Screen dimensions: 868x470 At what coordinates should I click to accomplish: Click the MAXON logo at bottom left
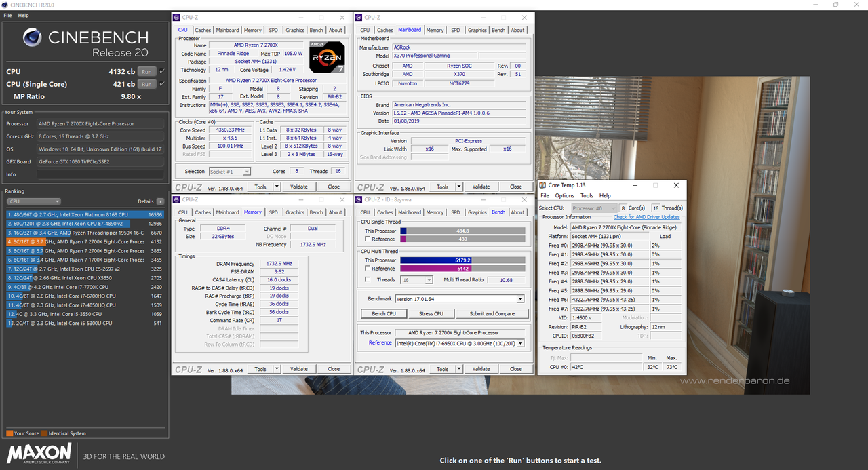[39, 454]
